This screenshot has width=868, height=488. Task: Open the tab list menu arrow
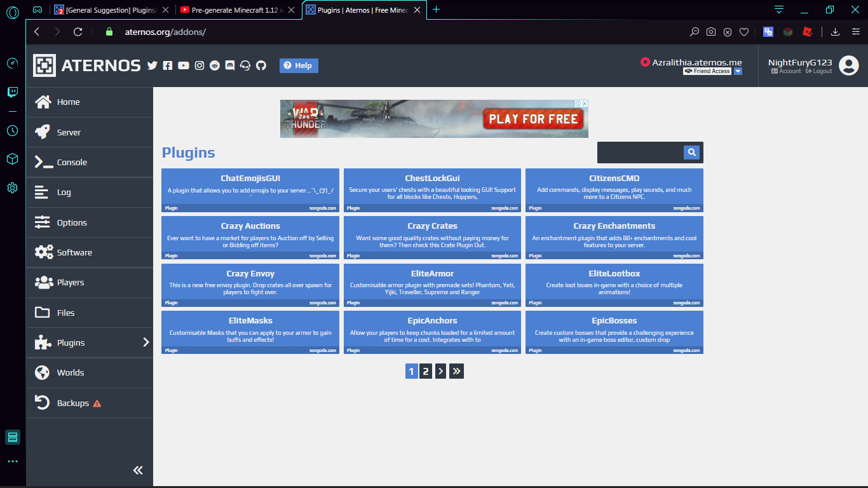coord(779,10)
